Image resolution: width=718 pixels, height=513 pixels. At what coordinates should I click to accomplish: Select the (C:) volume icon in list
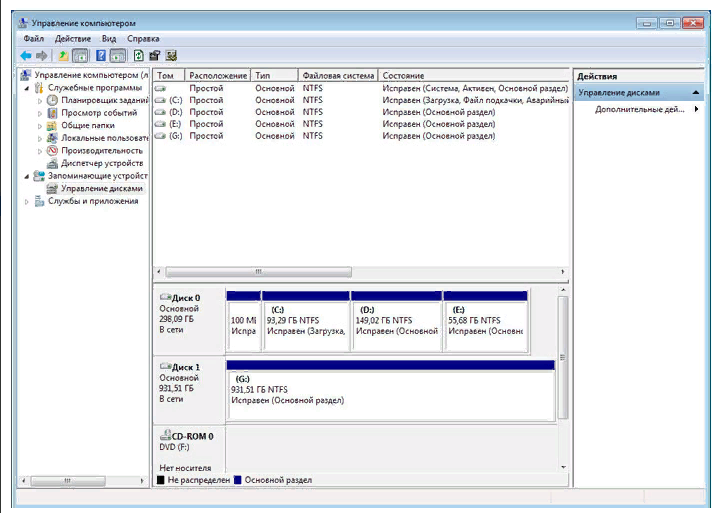coord(160,100)
